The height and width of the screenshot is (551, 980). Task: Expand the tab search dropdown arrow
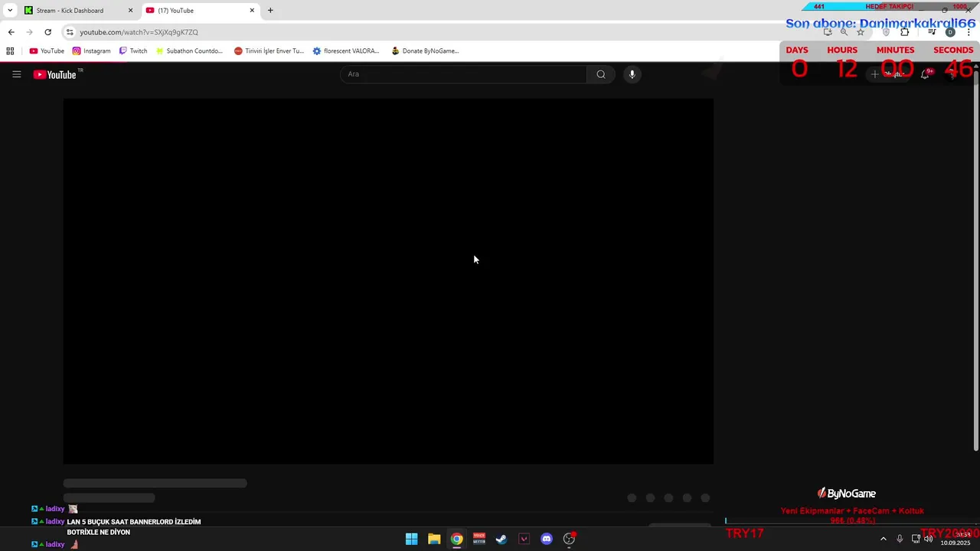point(10,11)
